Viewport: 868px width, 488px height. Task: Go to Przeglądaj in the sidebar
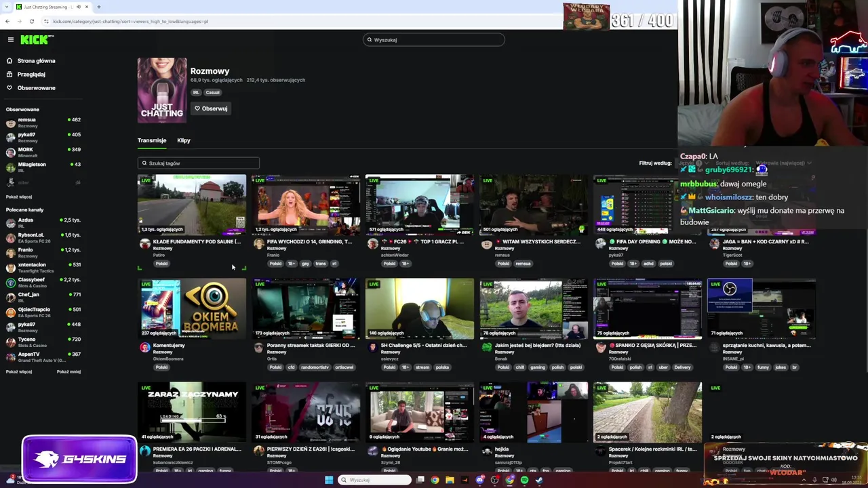(31, 75)
